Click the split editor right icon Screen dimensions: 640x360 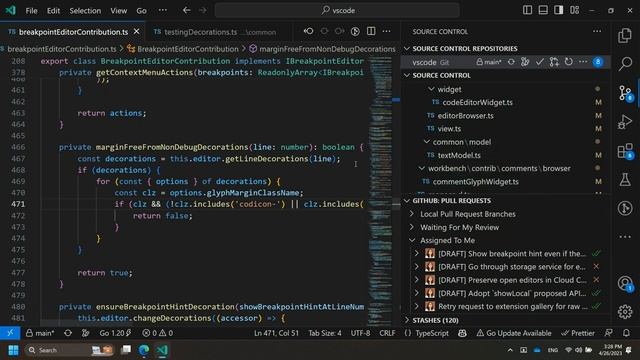[371, 31]
